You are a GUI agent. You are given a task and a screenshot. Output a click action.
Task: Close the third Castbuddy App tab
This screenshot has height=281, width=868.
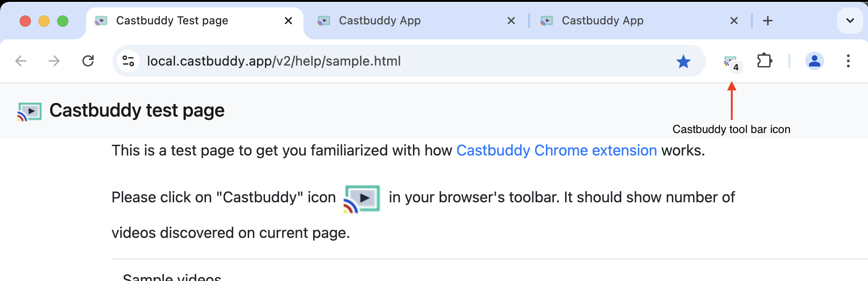734,21
